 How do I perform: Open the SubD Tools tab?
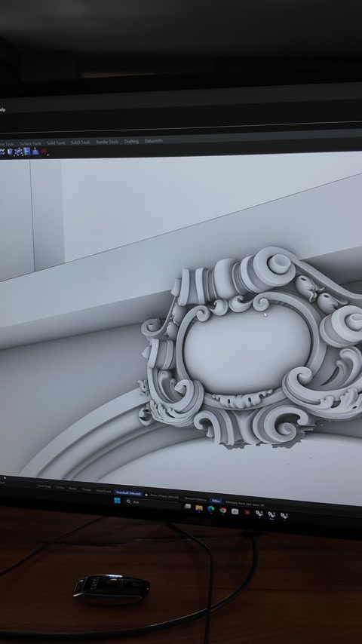click(81, 143)
